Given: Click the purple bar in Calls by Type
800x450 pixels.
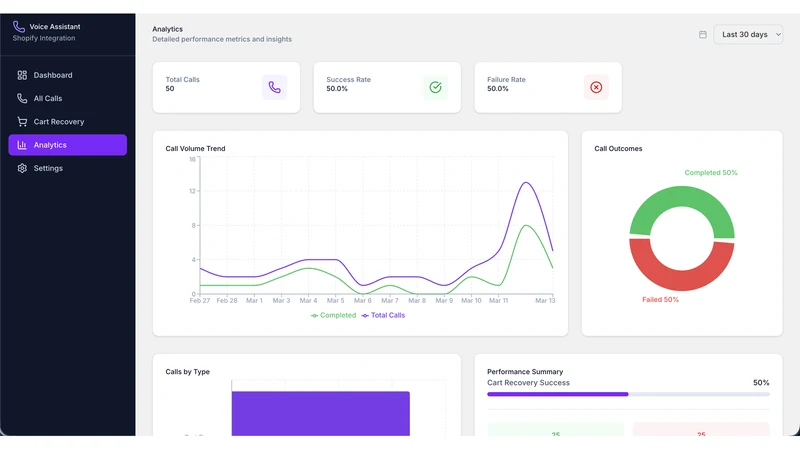Looking at the screenshot, I should coord(320,413).
